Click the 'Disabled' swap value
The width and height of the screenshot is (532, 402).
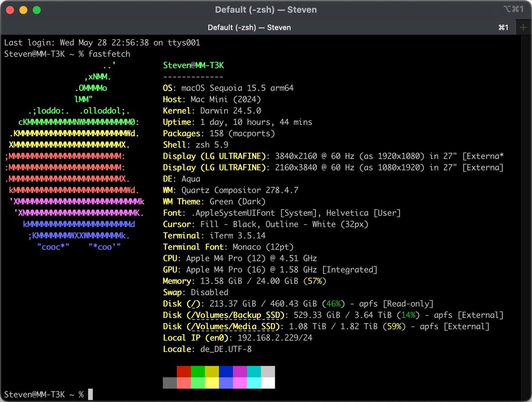pyautogui.click(x=209, y=292)
